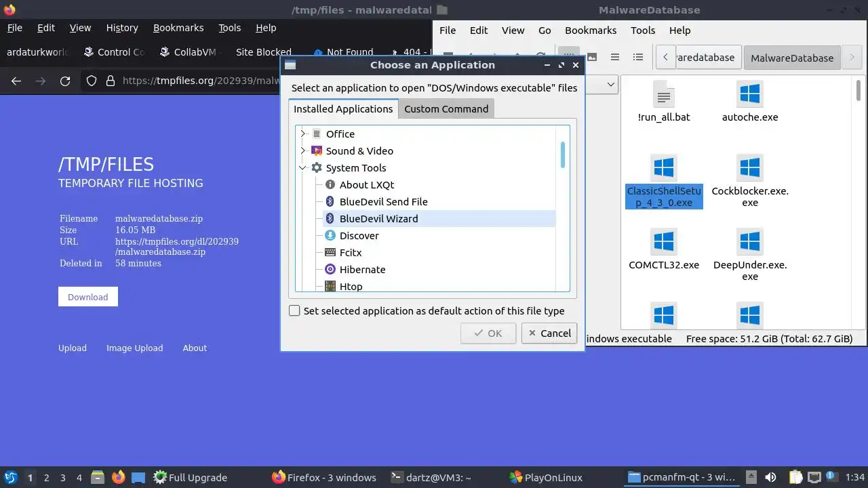The height and width of the screenshot is (488, 868).
Task: Reload the Firefox page
Action: 65,81
